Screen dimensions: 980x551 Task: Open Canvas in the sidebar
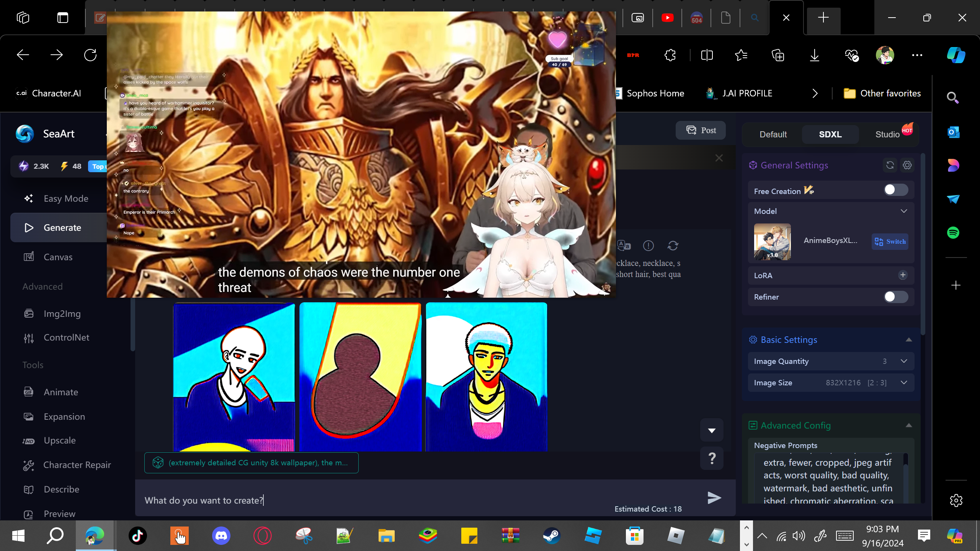click(59, 257)
